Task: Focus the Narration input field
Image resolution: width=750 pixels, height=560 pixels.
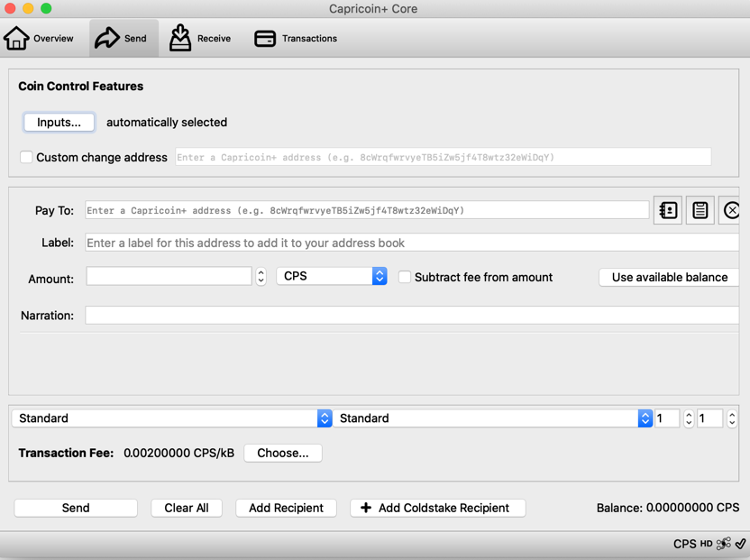Action: [x=412, y=315]
